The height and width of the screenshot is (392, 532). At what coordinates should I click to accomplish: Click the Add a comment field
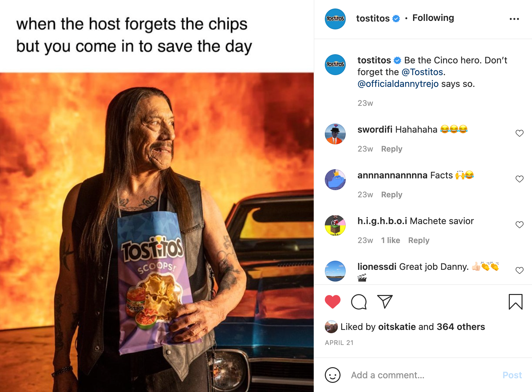coord(422,375)
